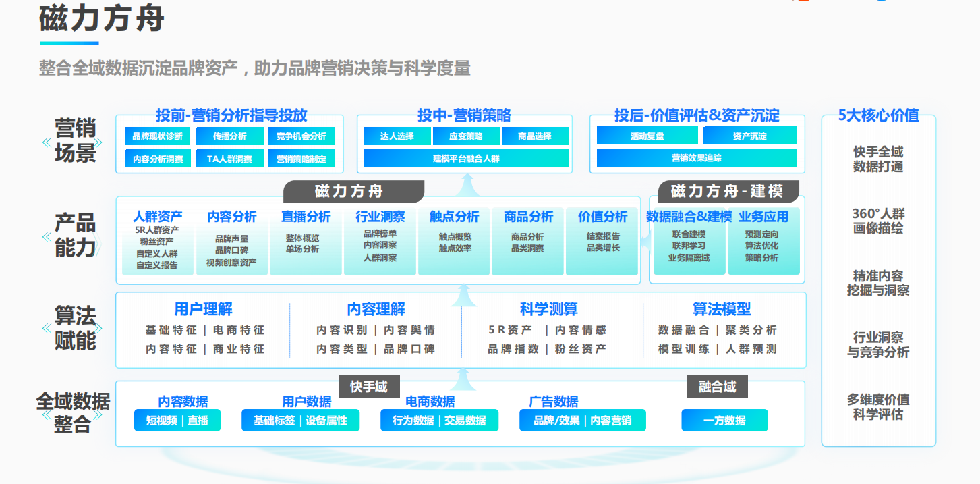Click the 短视频｜直播 button
Screen dimensions: 980x484
177,421
